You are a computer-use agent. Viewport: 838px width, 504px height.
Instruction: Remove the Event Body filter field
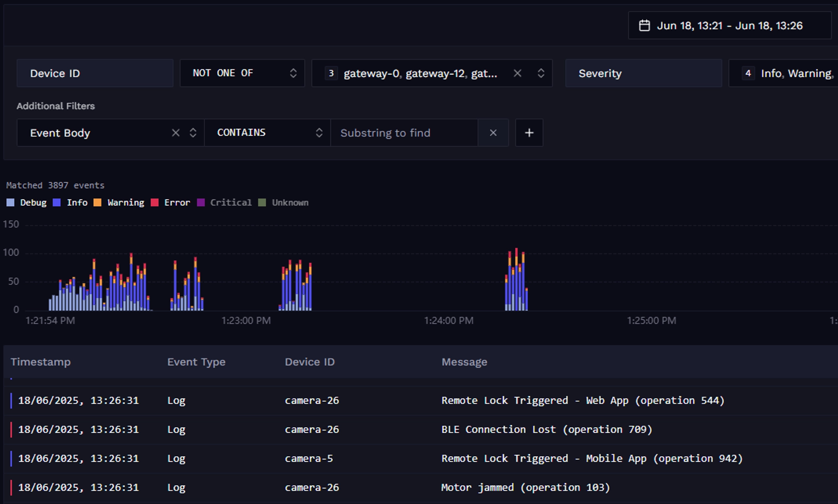tap(176, 133)
